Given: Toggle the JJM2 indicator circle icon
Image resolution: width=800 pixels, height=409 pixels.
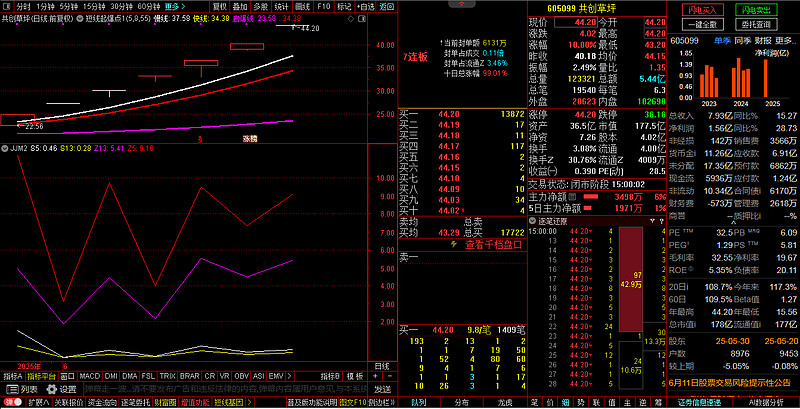Looking at the screenshot, I should coord(4,148).
